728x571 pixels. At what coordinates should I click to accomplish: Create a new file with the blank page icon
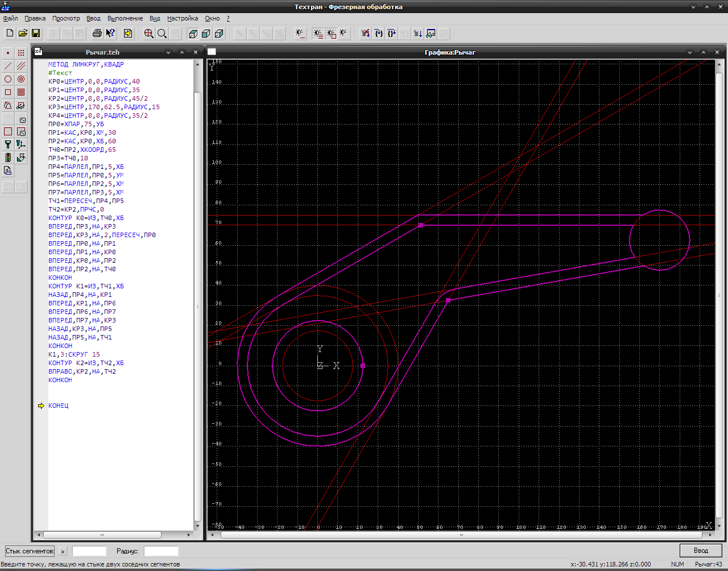pyautogui.click(x=10, y=34)
